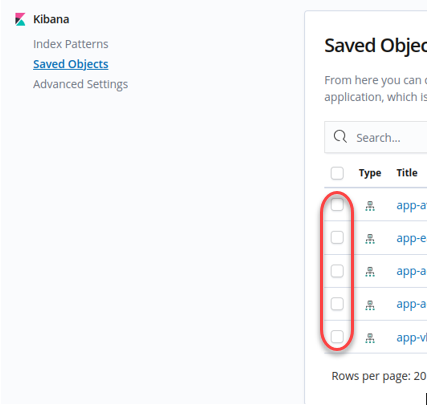The image size is (428, 412).
Task: Open the first app-a saved object link
Action: [x=411, y=206]
